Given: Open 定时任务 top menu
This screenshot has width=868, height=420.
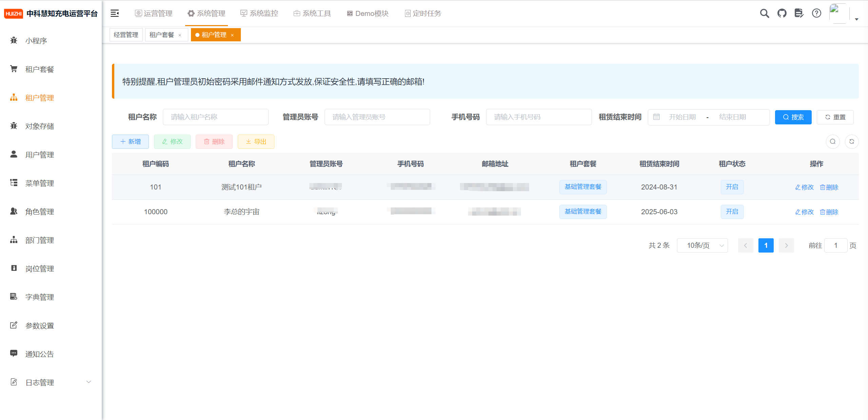Looking at the screenshot, I should (423, 13).
